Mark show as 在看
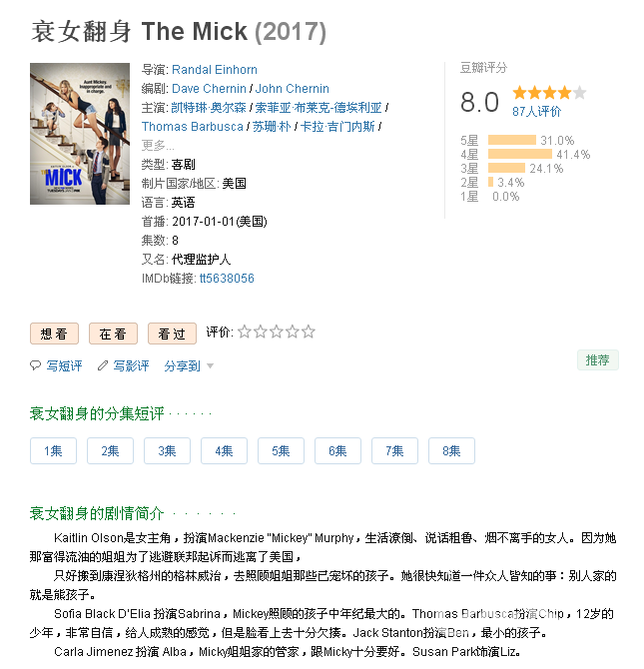Image resolution: width=644 pixels, height=669 pixels. [113, 334]
